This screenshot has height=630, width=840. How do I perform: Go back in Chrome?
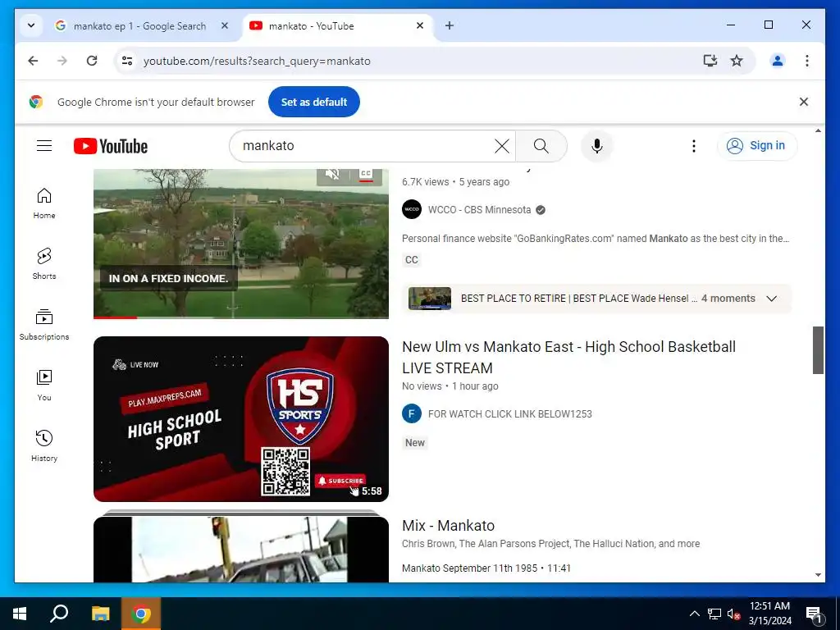pos(33,61)
